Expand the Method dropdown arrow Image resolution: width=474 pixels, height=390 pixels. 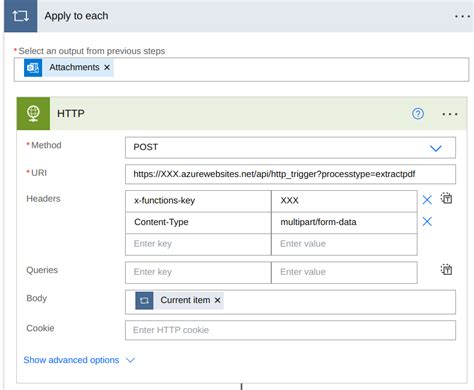435,148
